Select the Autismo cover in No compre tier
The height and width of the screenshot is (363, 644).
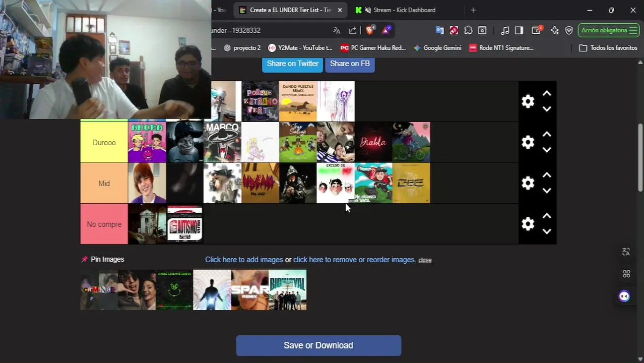tap(185, 224)
